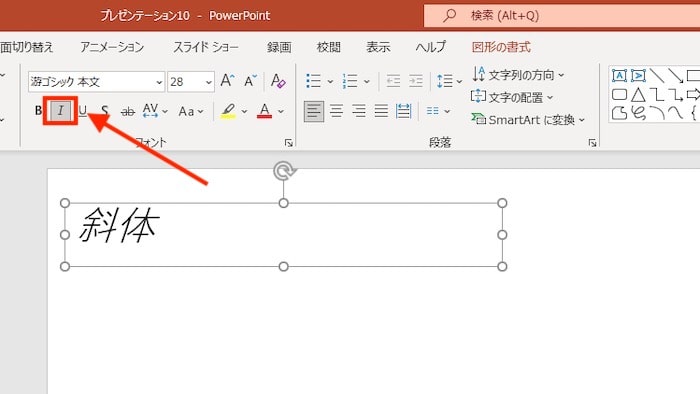This screenshot has width=700, height=394.
Task: Open the font size 28 dropdown
Action: pos(208,82)
